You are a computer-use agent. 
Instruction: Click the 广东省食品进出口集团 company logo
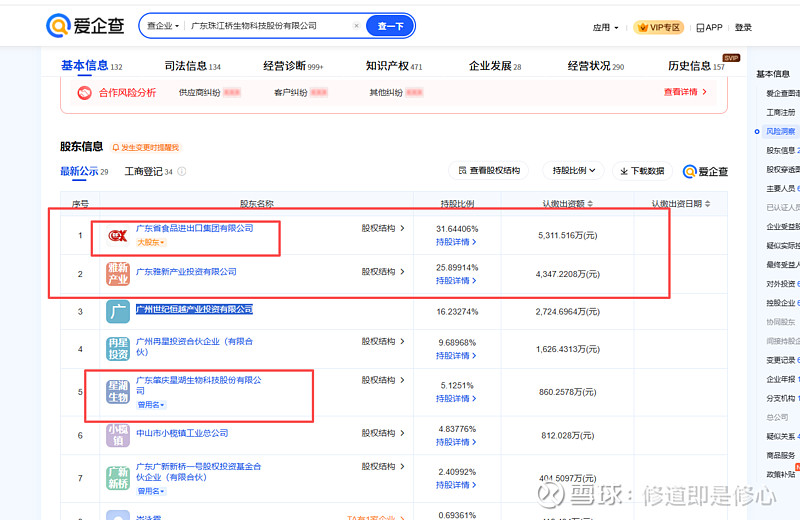[118, 235]
